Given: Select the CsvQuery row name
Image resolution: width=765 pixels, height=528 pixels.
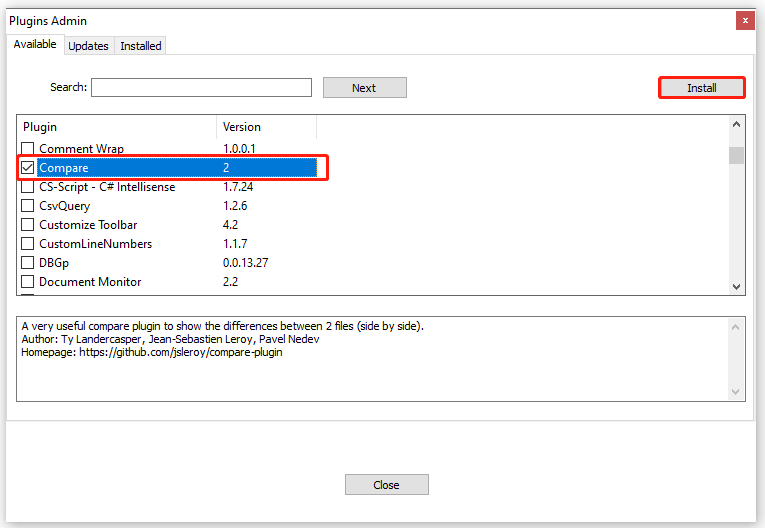Looking at the screenshot, I should pos(64,205).
